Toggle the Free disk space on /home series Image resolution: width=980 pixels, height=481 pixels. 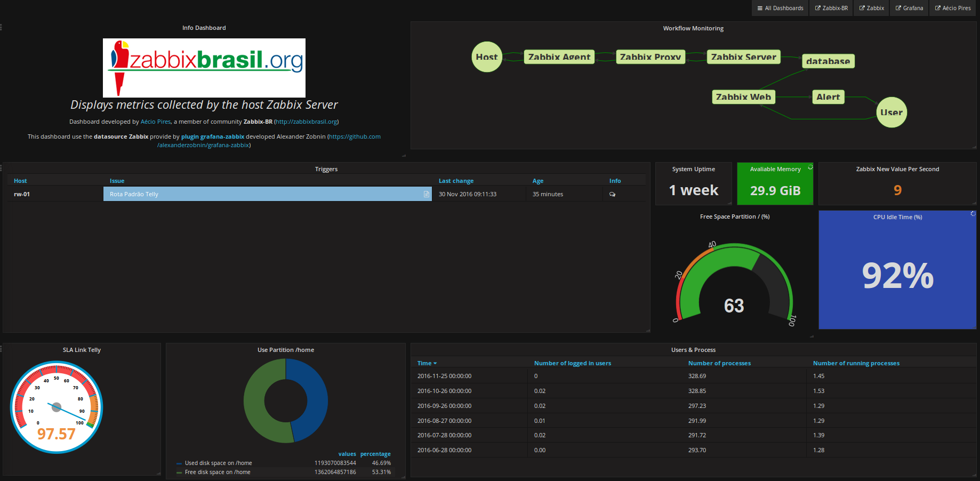pos(218,472)
